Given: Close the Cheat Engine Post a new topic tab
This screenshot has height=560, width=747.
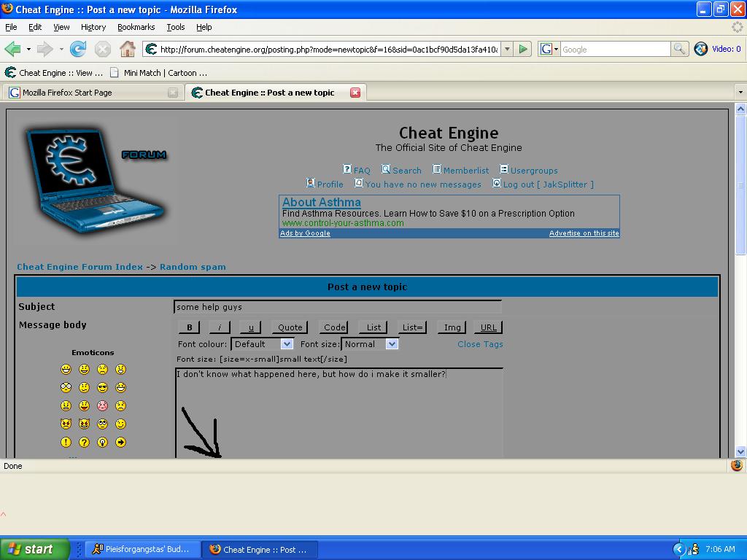Looking at the screenshot, I should tap(355, 93).
